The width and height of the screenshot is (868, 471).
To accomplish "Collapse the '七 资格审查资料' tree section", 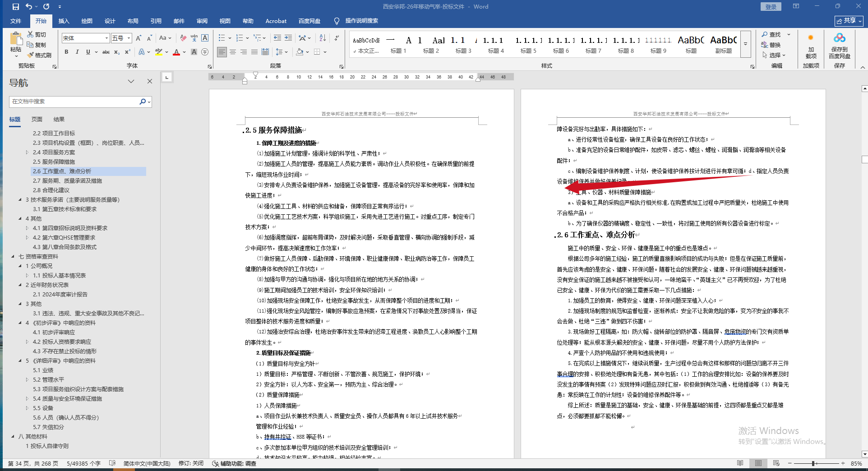I will click(13, 257).
